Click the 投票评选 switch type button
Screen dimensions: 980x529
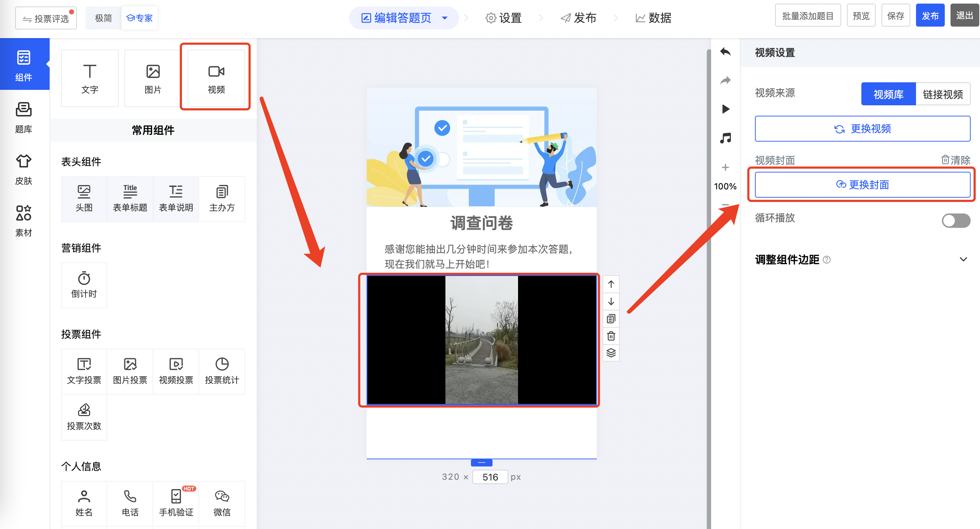click(x=46, y=18)
